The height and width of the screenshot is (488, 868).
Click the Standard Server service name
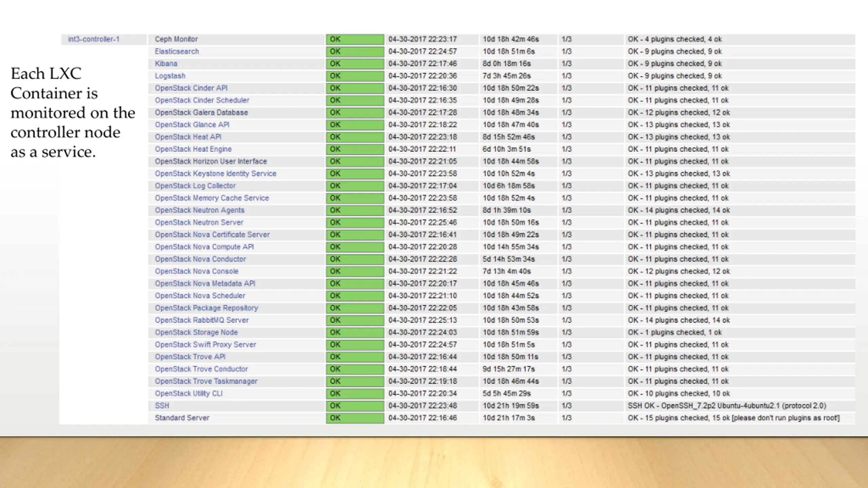(182, 418)
